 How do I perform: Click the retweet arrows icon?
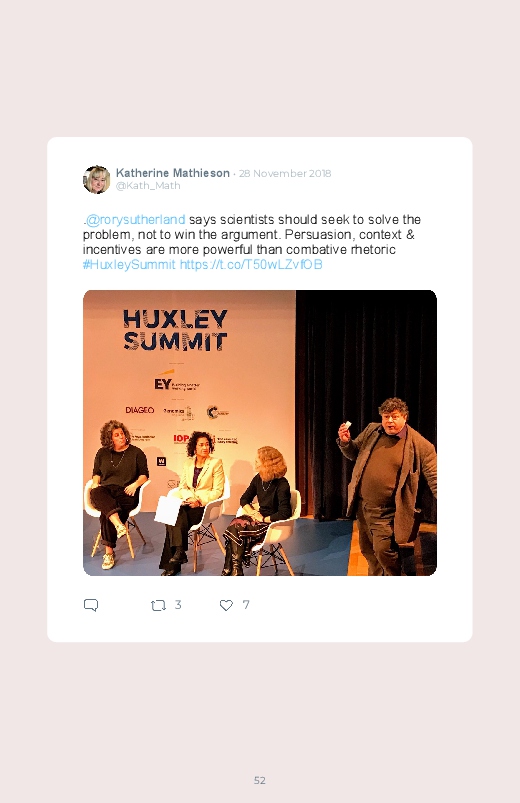click(158, 606)
